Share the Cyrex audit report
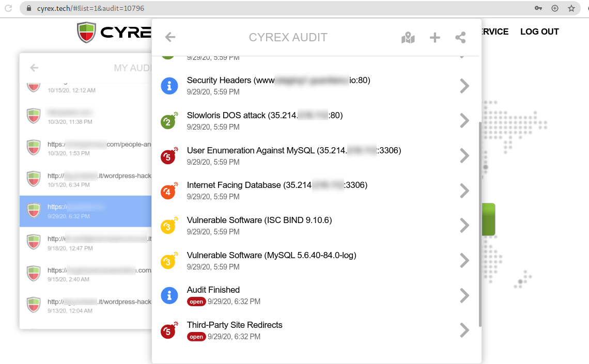This screenshot has height=364, width=589. coord(460,37)
